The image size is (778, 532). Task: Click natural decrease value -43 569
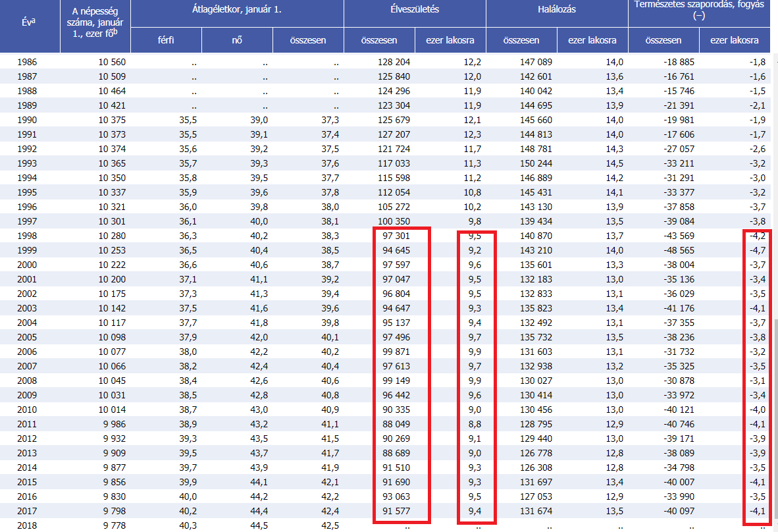(x=679, y=236)
